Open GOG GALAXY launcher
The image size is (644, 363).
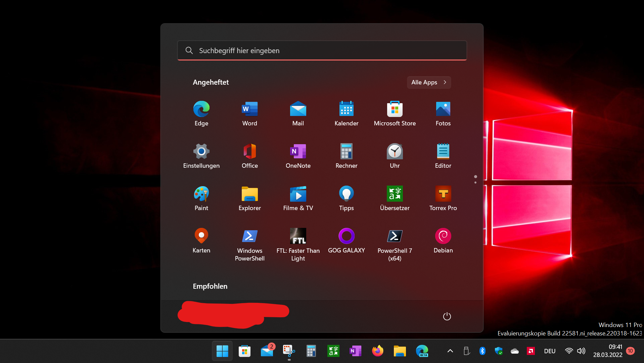click(347, 241)
